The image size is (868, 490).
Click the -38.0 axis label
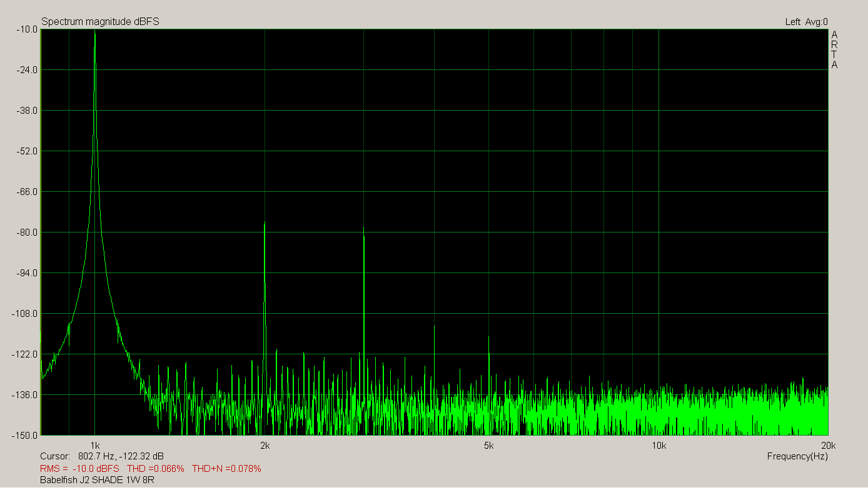point(26,111)
